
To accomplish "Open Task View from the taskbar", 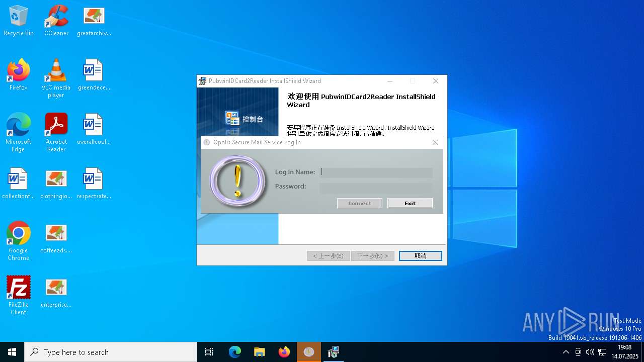I will [x=209, y=352].
